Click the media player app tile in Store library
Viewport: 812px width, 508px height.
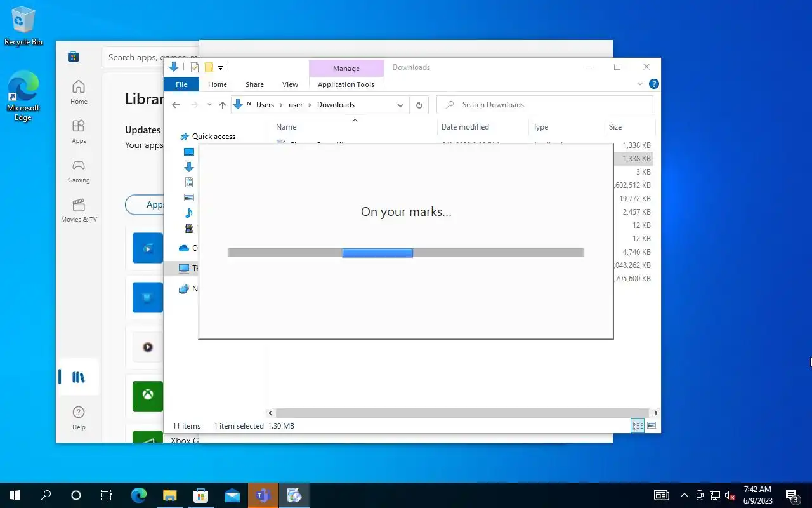[148, 347]
